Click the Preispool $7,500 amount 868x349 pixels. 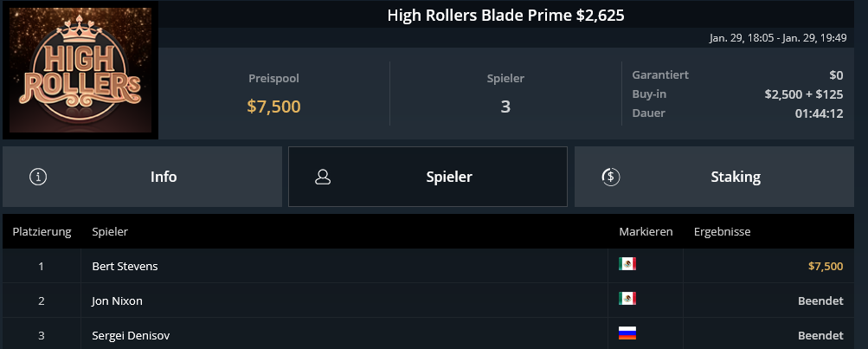pos(274,107)
